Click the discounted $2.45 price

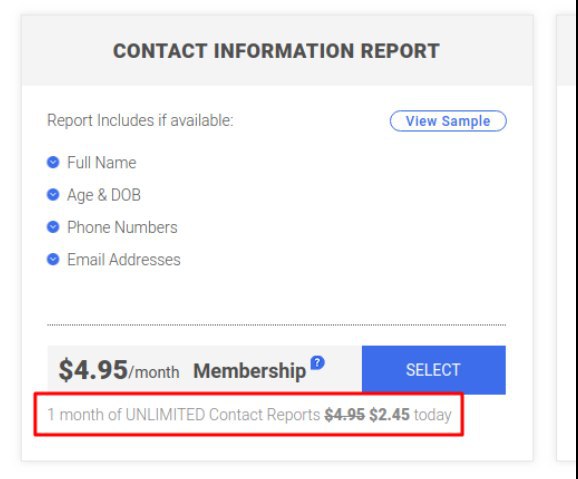[389, 415]
